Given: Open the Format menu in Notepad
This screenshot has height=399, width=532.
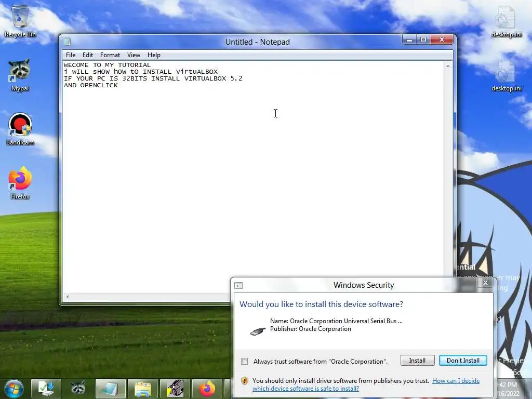Looking at the screenshot, I should point(110,55).
